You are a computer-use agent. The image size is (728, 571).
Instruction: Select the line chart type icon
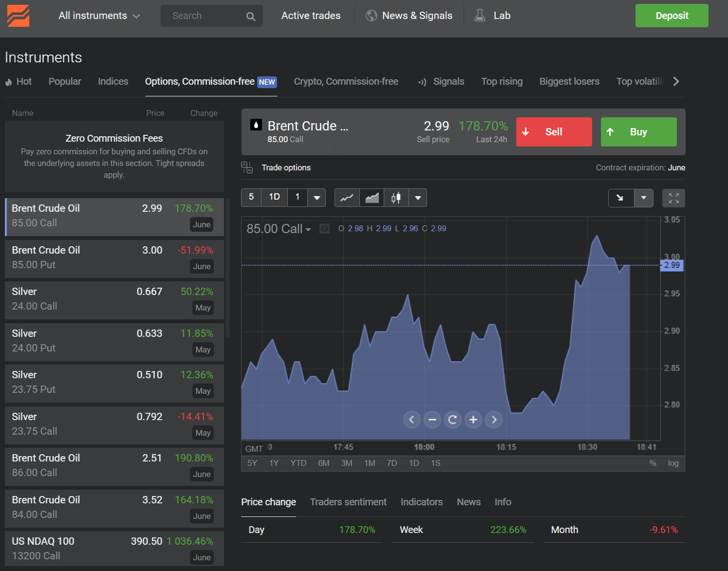347,198
